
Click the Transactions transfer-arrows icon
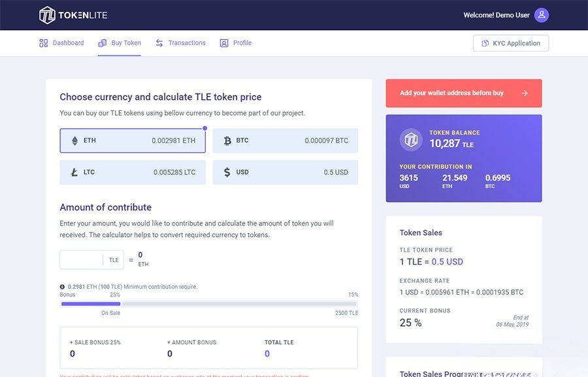[x=159, y=42]
